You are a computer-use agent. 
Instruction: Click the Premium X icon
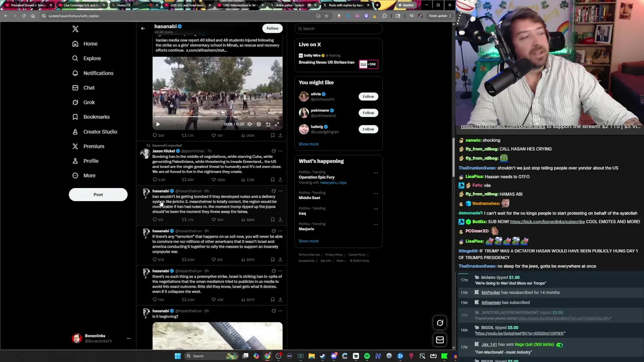75,146
